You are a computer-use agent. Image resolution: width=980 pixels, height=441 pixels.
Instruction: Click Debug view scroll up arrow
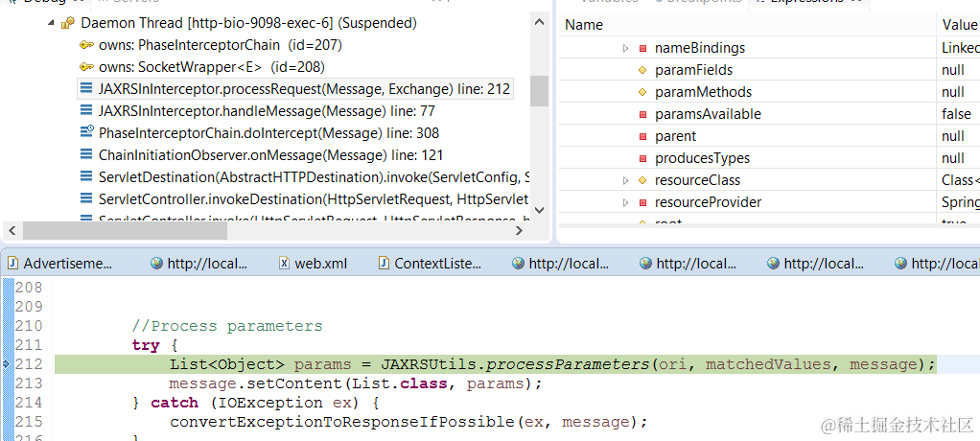(x=539, y=22)
